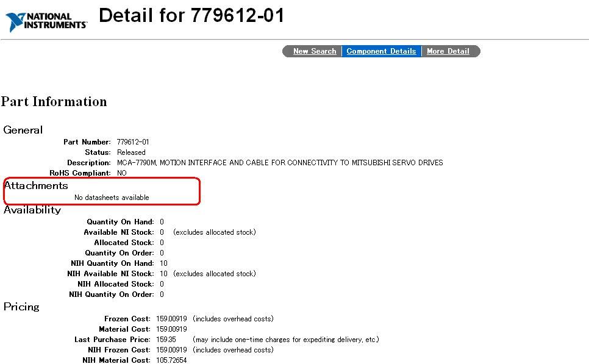This screenshot has height=364, width=589.
Task: Click the National Instruments logo
Action: 46,22
